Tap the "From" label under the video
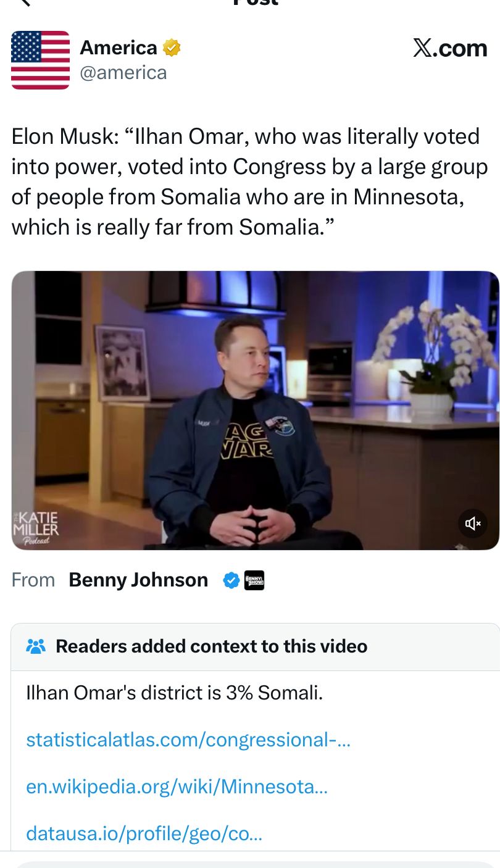The width and height of the screenshot is (500, 868). (33, 580)
